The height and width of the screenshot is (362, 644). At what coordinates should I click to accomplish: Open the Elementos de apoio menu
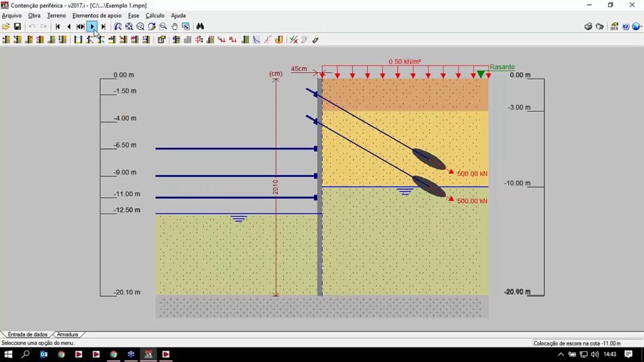click(97, 15)
